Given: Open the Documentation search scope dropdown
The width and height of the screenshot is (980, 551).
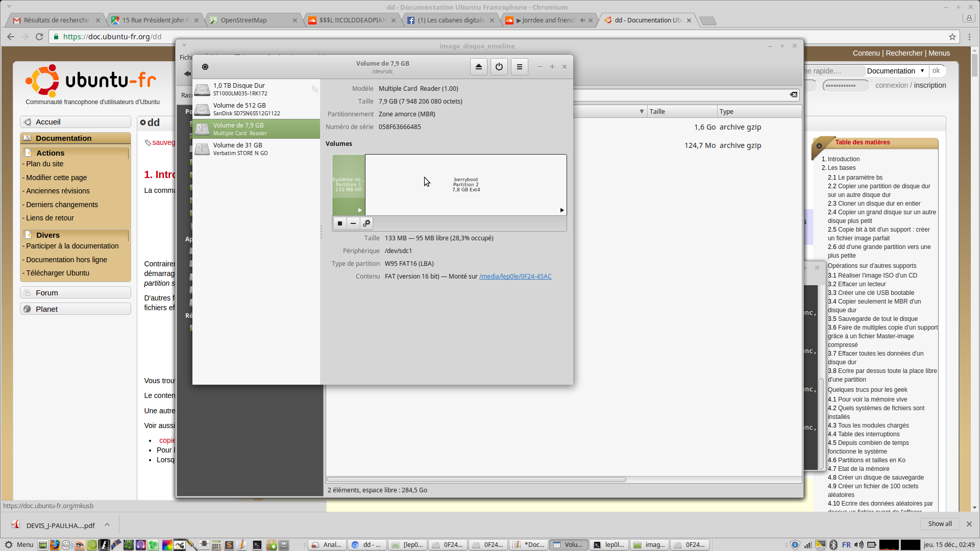Looking at the screenshot, I should [895, 71].
